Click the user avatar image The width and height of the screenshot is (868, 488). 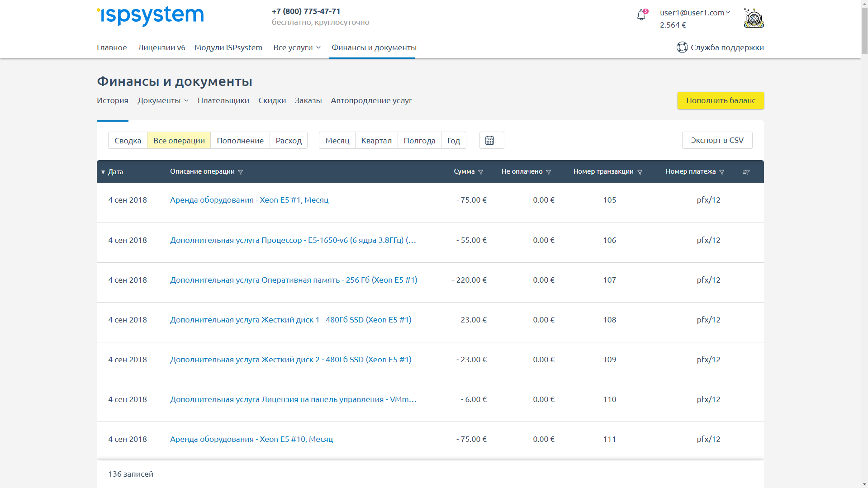click(x=754, y=18)
